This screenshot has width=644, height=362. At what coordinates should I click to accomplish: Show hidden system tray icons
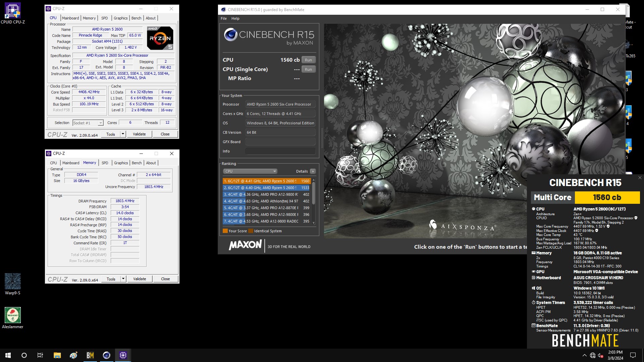pos(585,355)
